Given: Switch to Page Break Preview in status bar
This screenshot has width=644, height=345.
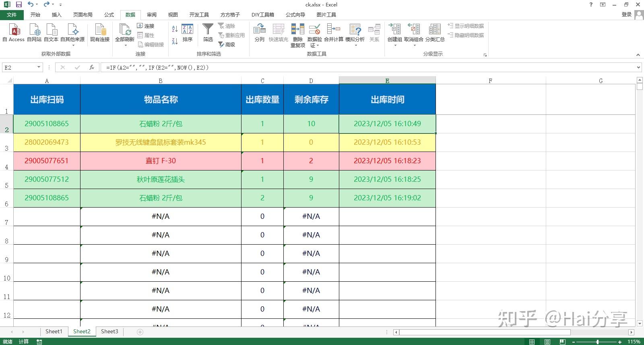Looking at the screenshot, I should click(563, 342).
